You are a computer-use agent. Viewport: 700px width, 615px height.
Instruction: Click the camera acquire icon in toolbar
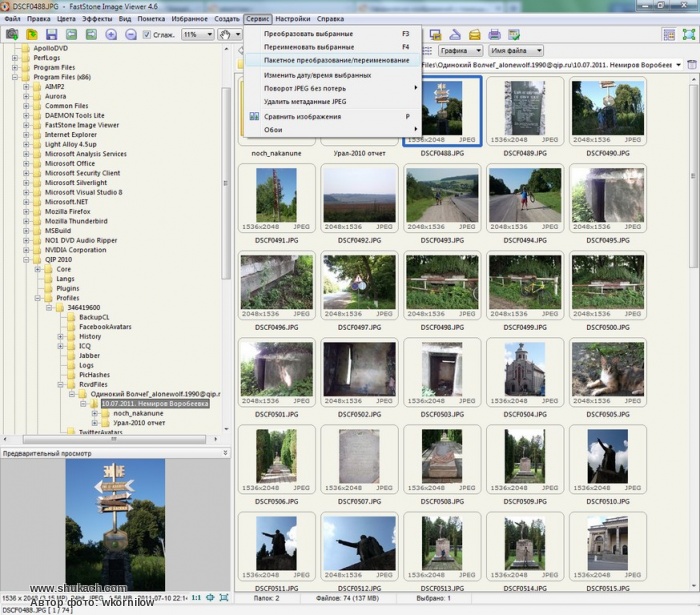coord(12,34)
